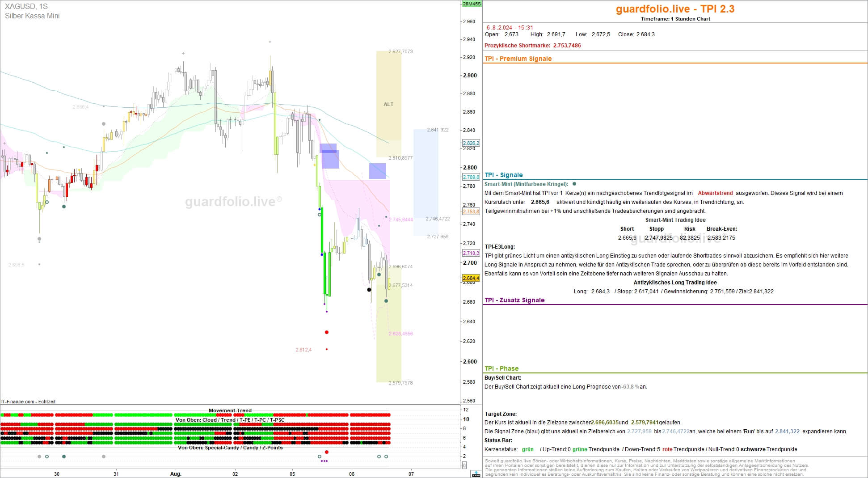Click the Prozyklische Shortmarke value 2.753,7486
The width and height of the screenshot is (868, 478).
point(567,46)
